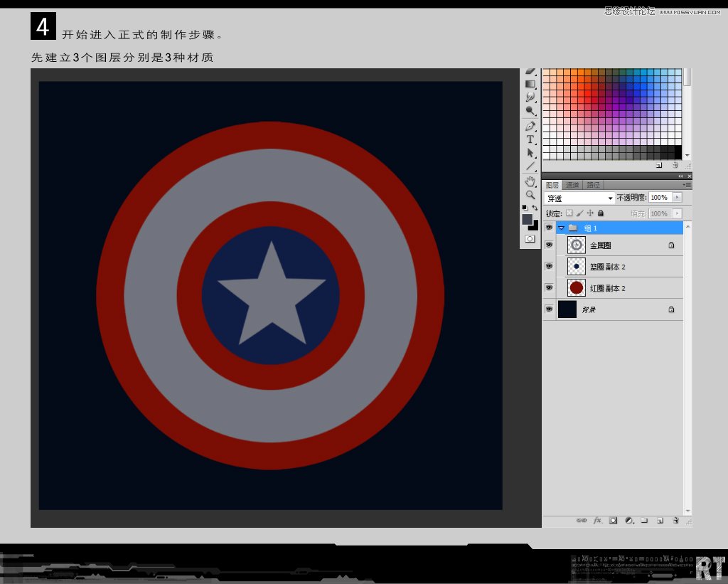Toggle lock image pixels brush icon
The image size is (728, 584).
coord(579,213)
